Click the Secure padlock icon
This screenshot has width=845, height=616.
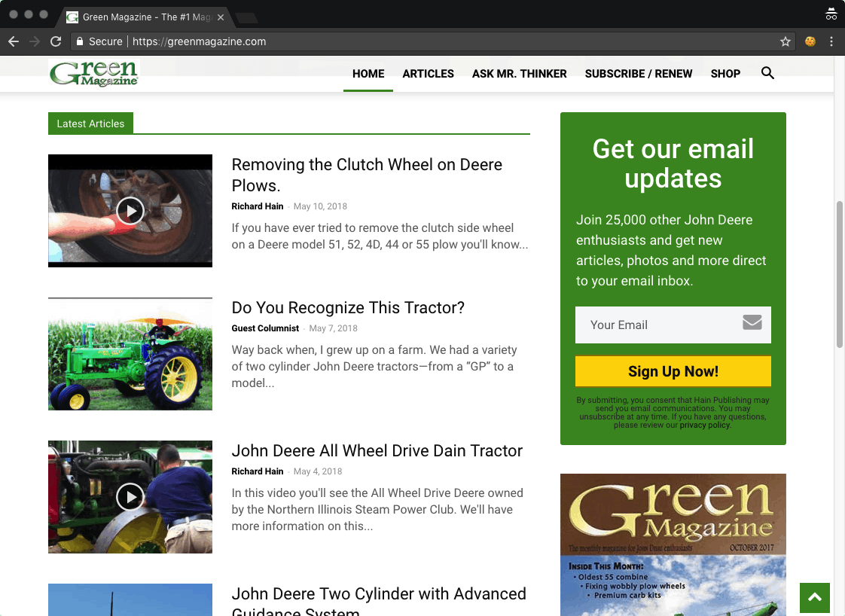coord(80,41)
